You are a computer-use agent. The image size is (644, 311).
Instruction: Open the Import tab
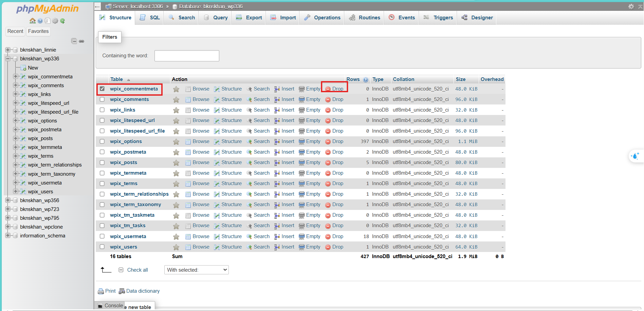[283, 18]
